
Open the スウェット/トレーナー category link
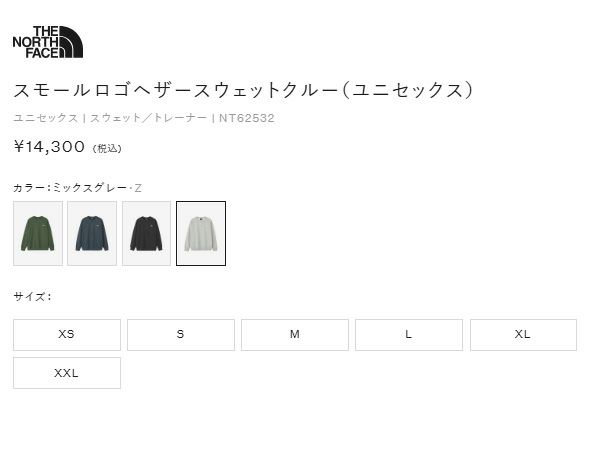pyautogui.click(x=148, y=118)
